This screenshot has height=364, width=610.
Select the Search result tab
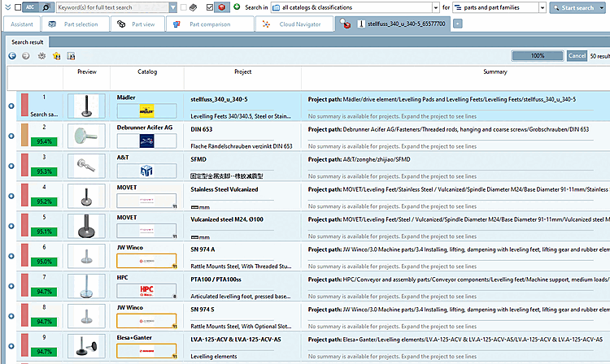click(x=27, y=42)
